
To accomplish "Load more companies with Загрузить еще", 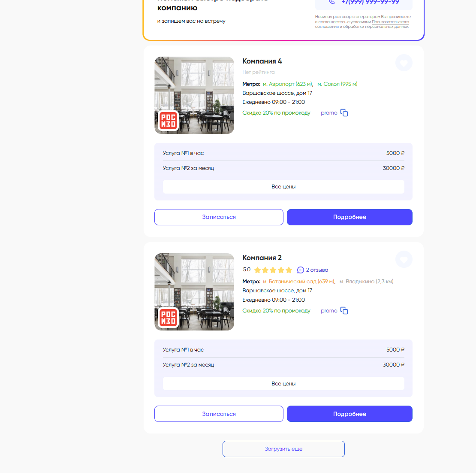I will 283,449.
